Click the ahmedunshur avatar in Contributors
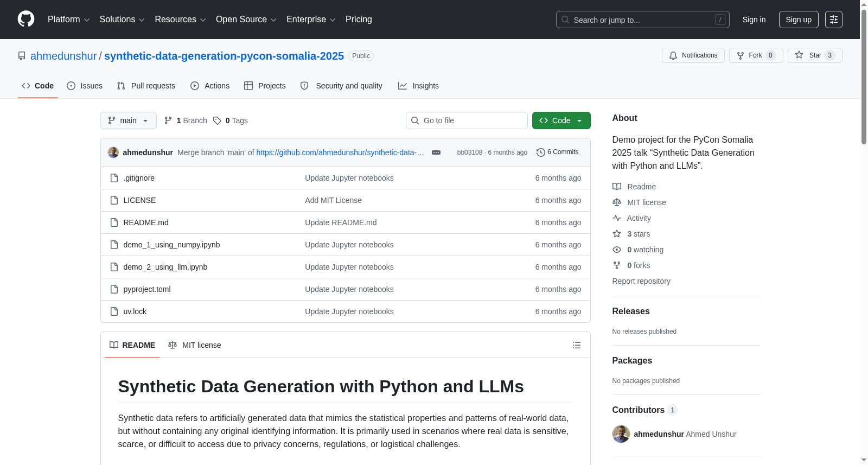 tap(621, 434)
